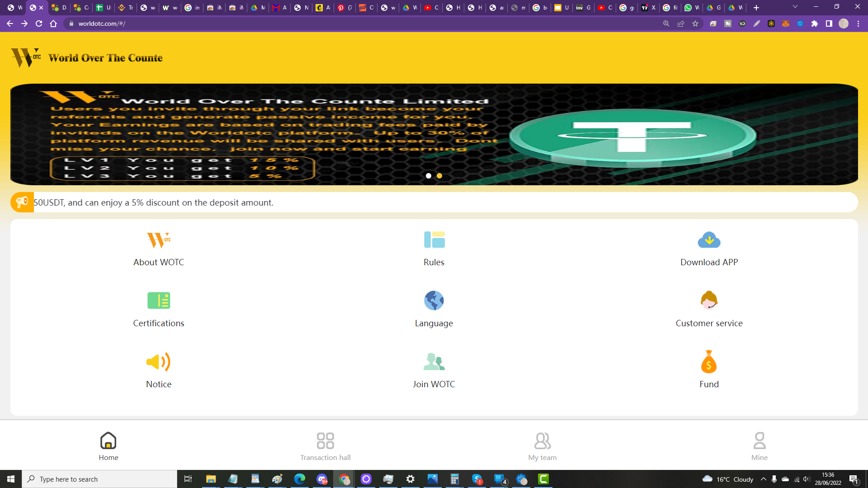This screenshot has width=868, height=488.
Task: Click the Tether promotional banner
Action: 434,134
